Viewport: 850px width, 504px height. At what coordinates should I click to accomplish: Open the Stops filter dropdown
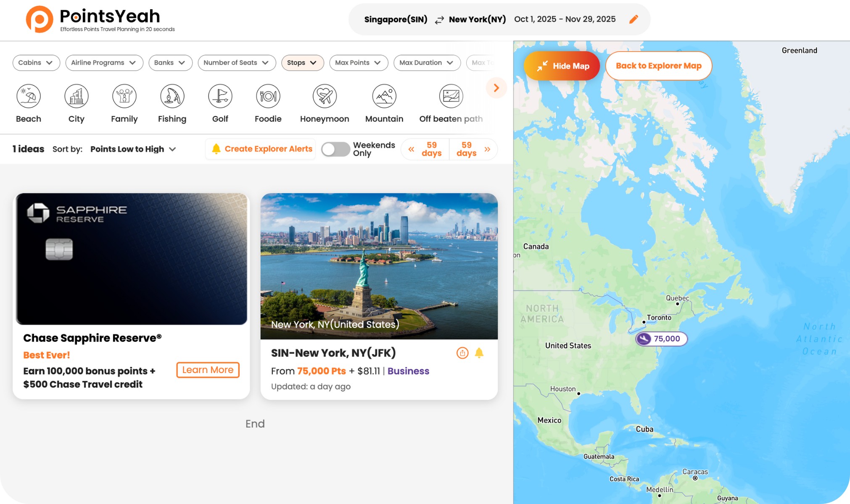point(302,63)
